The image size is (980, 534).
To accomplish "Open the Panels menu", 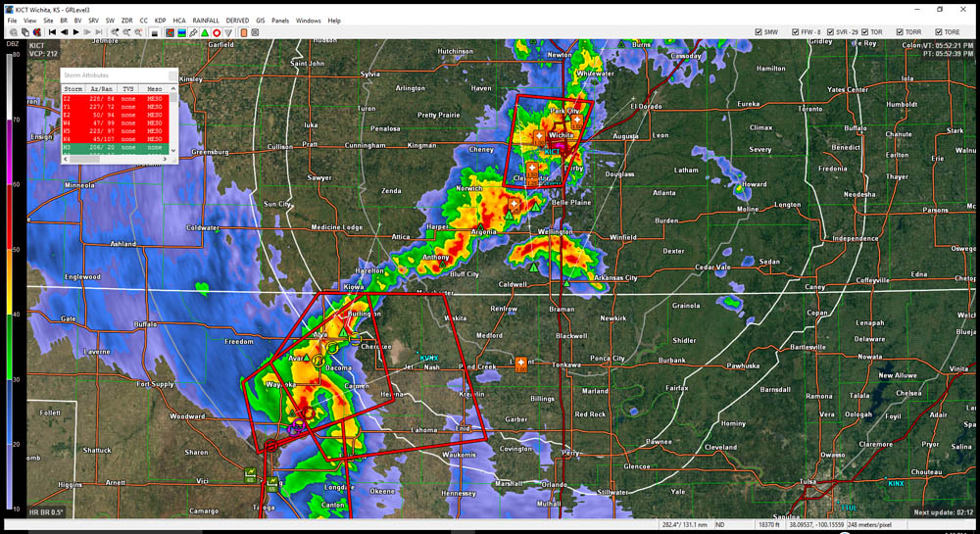I will [280, 20].
